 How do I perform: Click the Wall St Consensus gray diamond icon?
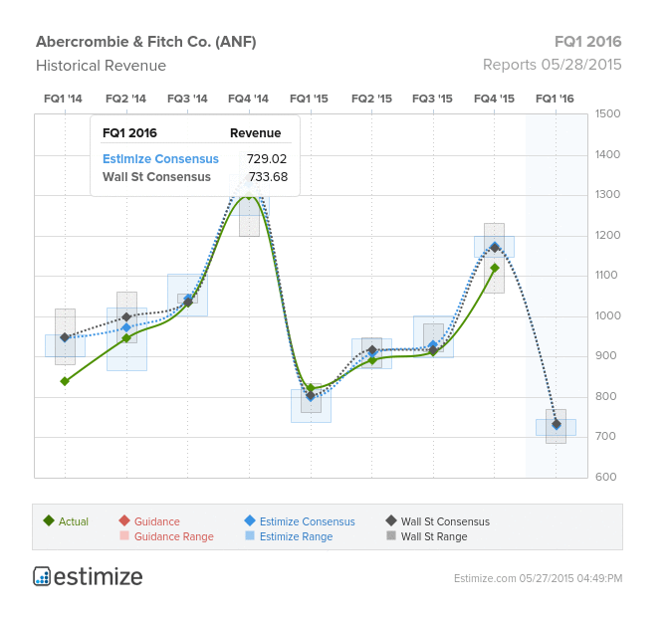tap(391, 520)
